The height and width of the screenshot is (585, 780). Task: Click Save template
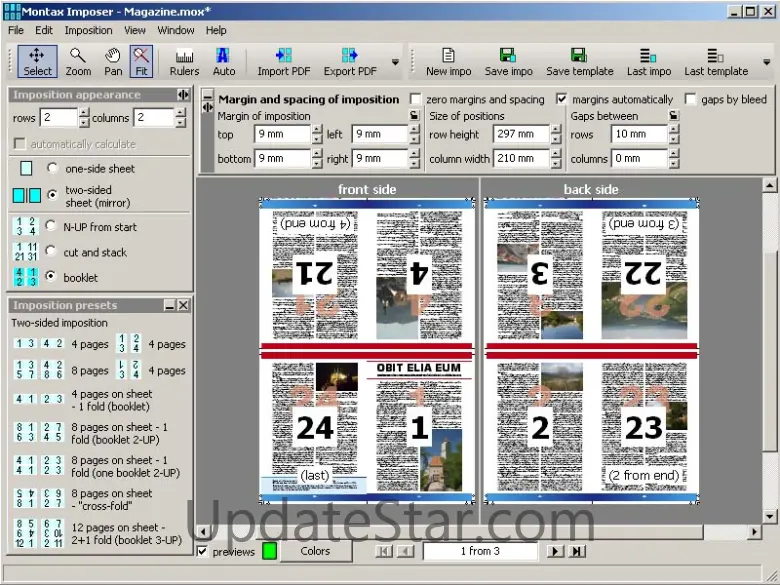(x=580, y=62)
